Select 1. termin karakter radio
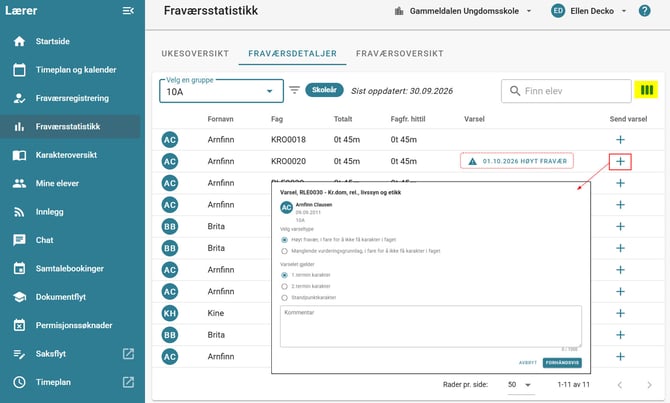Image resolution: width=670 pixels, height=403 pixels. pos(284,275)
